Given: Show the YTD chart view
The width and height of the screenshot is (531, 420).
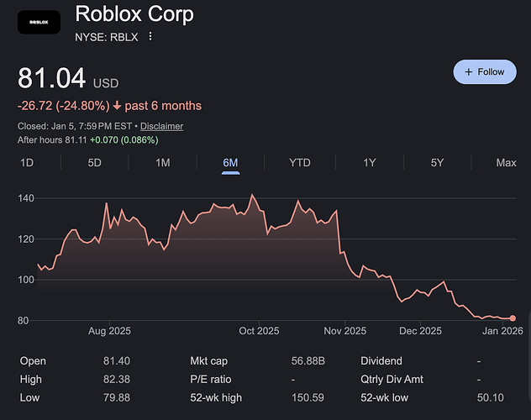Looking at the screenshot, I should click(x=299, y=162).
